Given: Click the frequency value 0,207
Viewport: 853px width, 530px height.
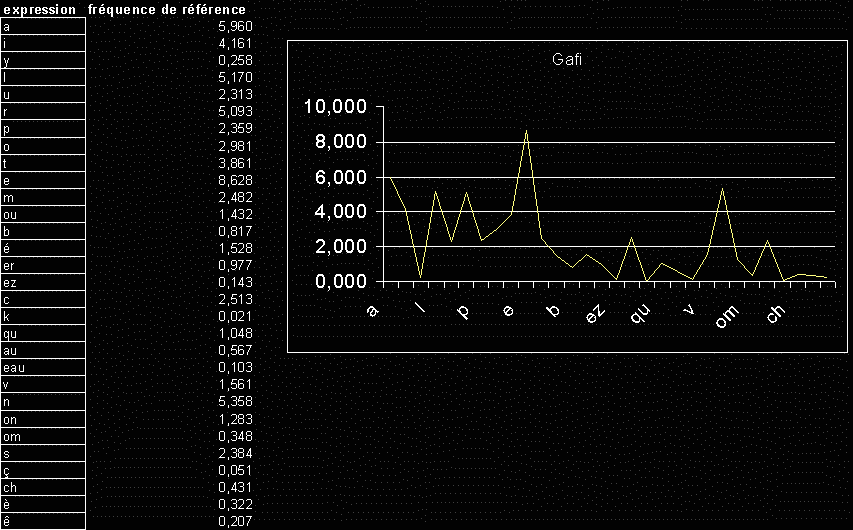Looking at the screenshot, I should [235, 522].
